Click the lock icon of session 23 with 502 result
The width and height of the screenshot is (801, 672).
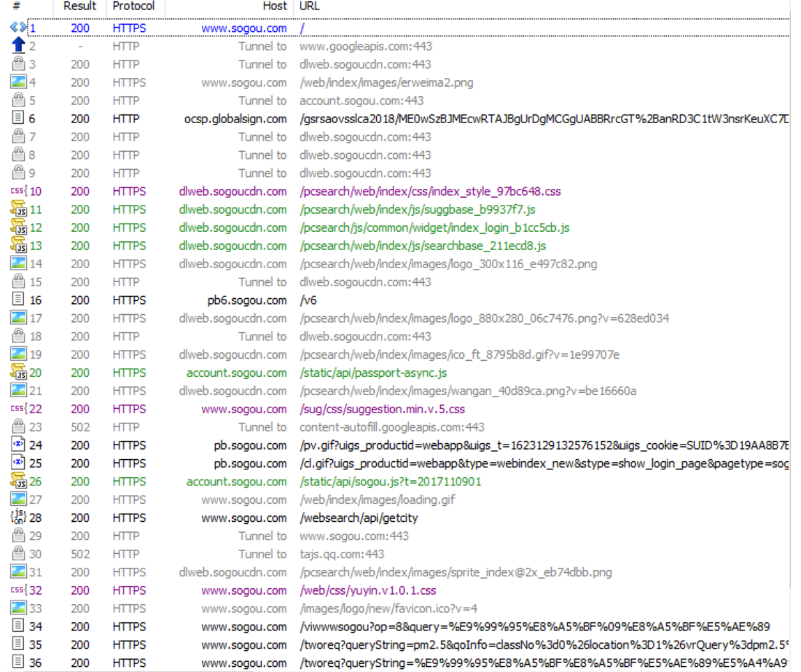click(x=18, y=426)
